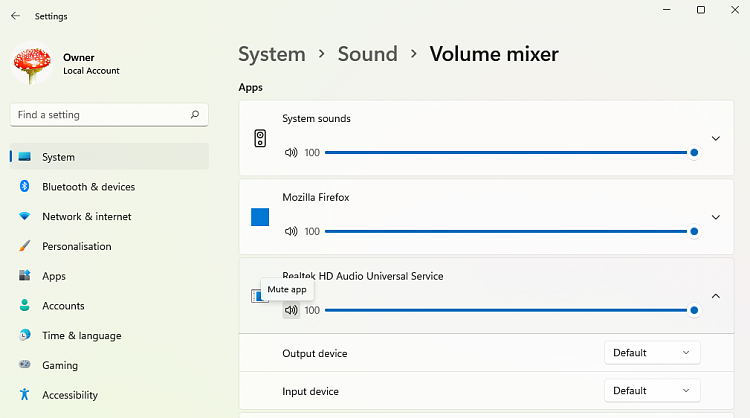Screen dimensions: 750x418
Task: Click the back arrow in Settings
Action: 15,16
